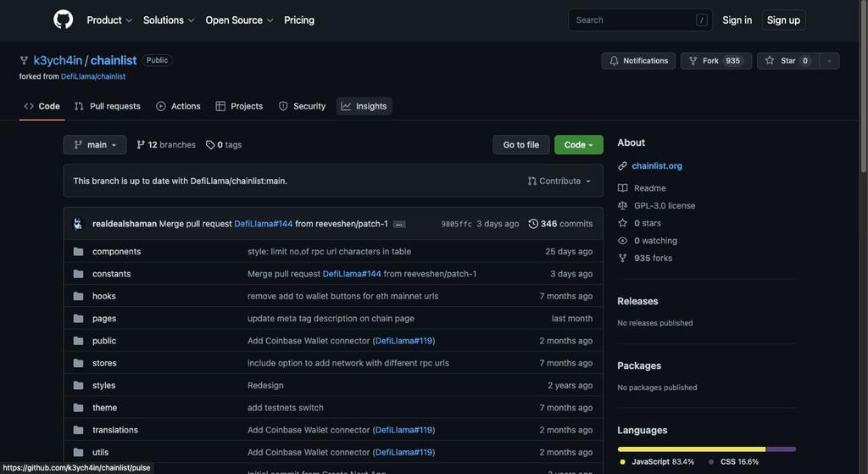Open the green Code dropdown button
The image size is (868, 474).
coord(578,144)
